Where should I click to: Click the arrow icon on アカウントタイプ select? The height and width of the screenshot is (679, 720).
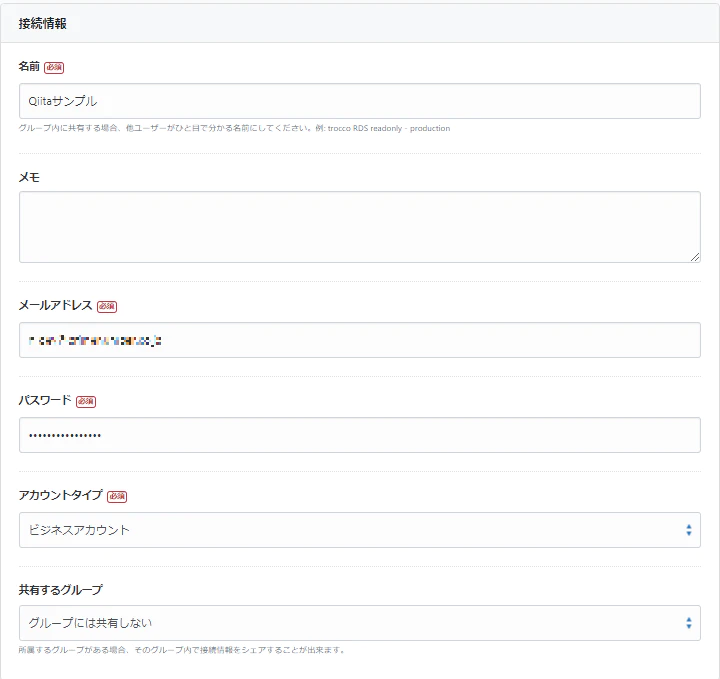click(688, 530)
